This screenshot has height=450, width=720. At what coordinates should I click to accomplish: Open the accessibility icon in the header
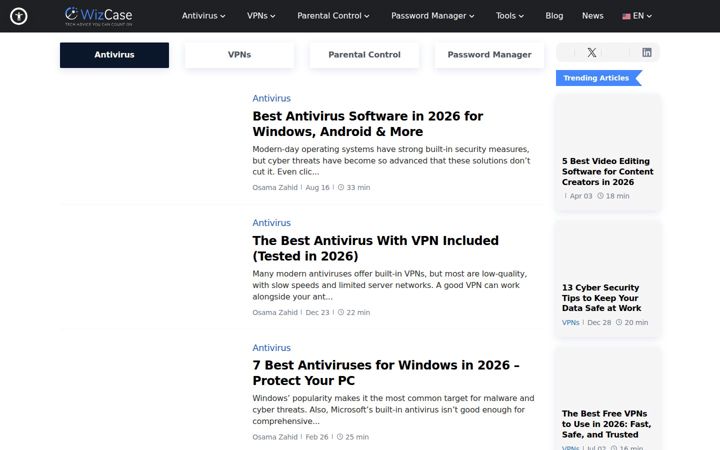(19, 16)
